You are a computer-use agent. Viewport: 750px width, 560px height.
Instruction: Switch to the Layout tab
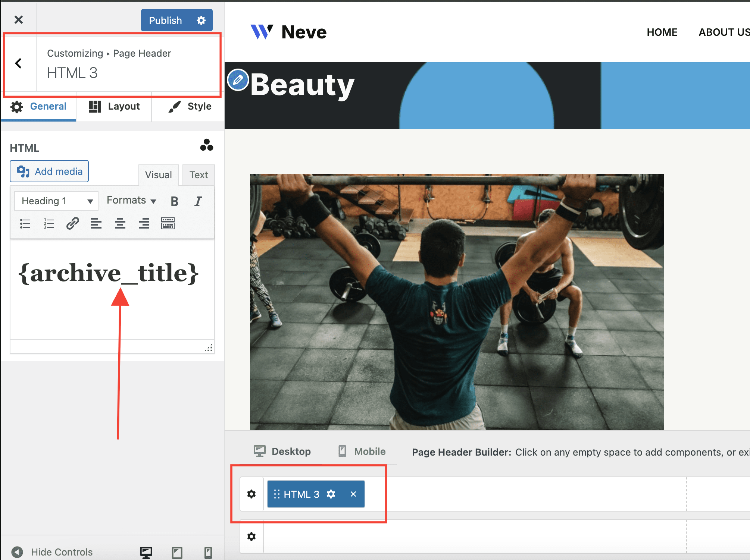click(x=114, y=107)
